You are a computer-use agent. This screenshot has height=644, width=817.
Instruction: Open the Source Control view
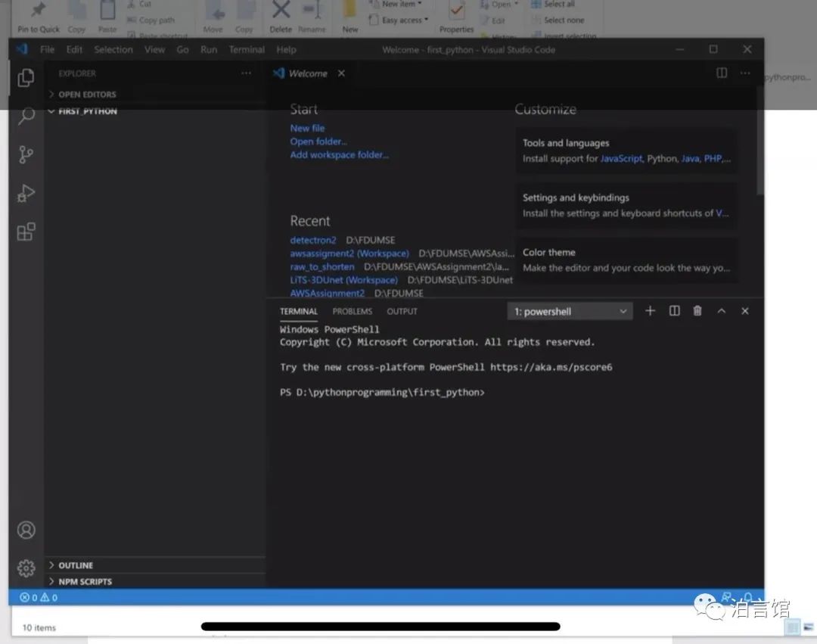click(26, 154)
